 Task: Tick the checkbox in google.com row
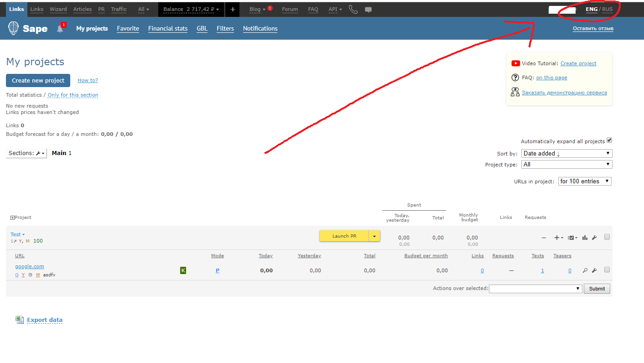[607, 270]
